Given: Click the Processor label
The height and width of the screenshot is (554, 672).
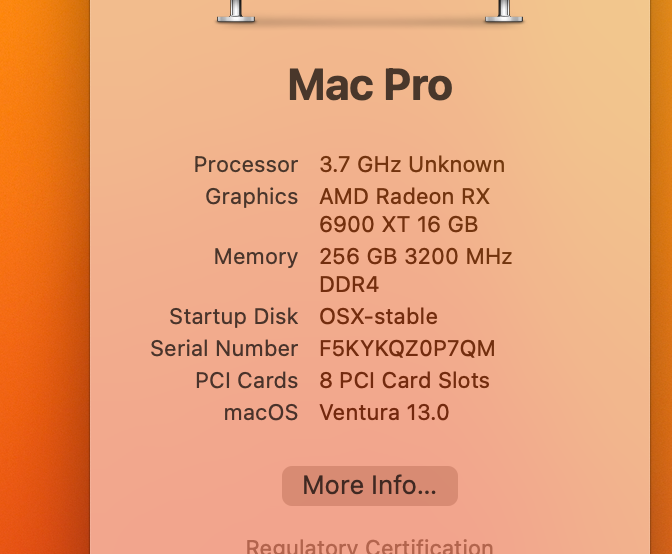Looking at the screenshot, I should coord(246,165).
